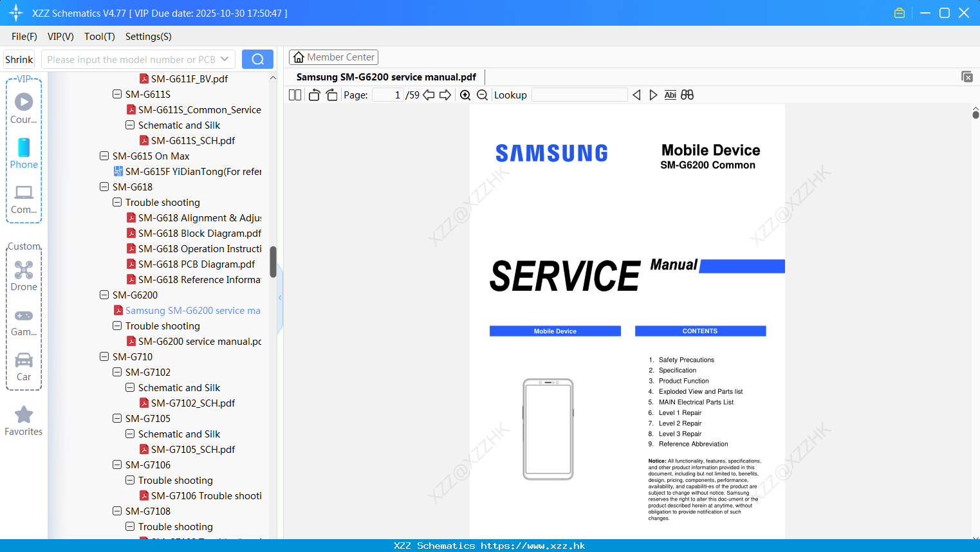Rotate page counterclockwise
Screen dimensions: 980x552
pos(314,95)
